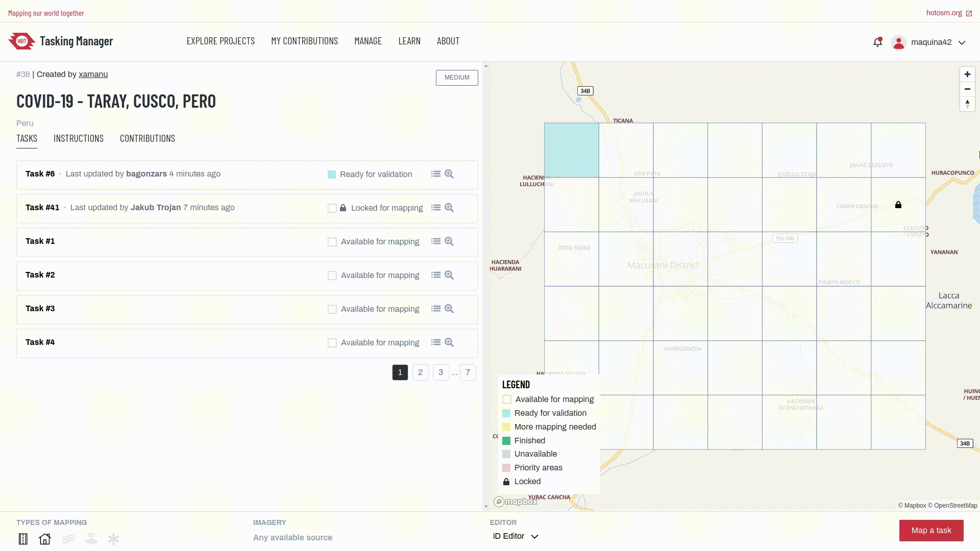This screenshot has height=551, width=980.
Task: Click the notification bell icon
Action: 878,42
